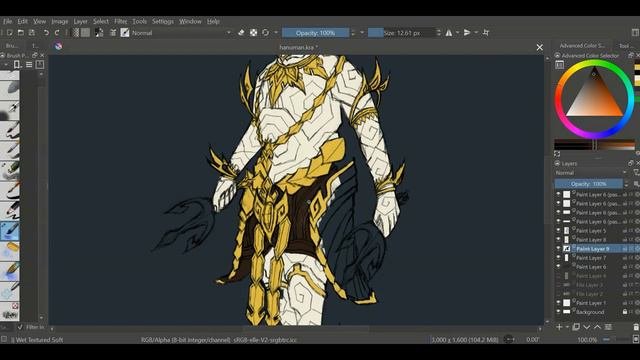Save the document with the toolbar icon

click(32, 33)
